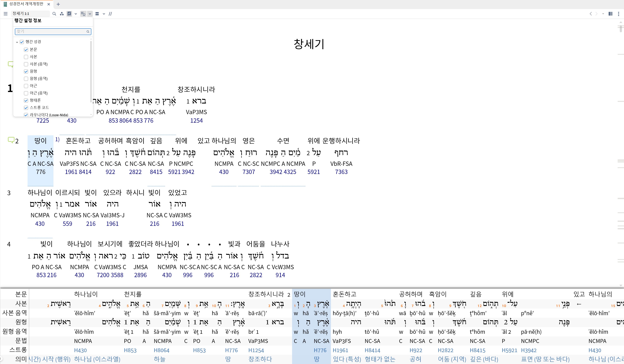Image resolution: width=624 pixels, height=364 pixels.
Task: Click the search icon inside the 찾기 box
Action: coord(88,31)
